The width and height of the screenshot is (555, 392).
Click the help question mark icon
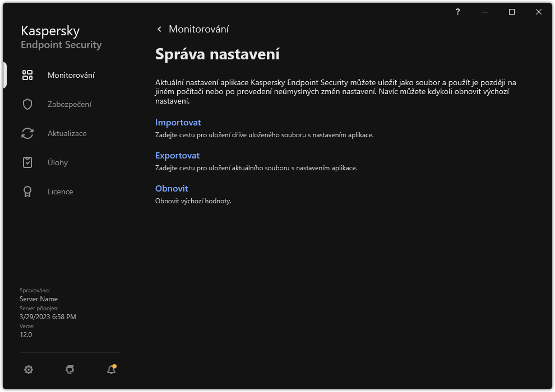458,12
